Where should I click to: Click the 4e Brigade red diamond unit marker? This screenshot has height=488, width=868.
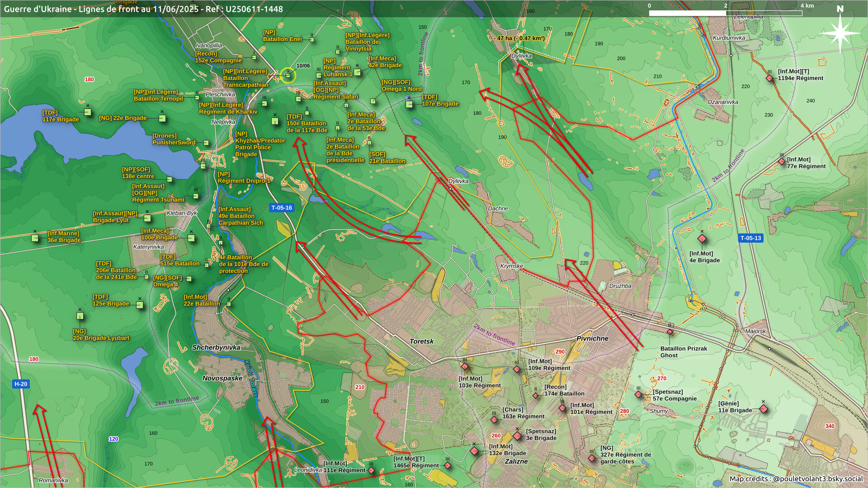pos(702,238)
